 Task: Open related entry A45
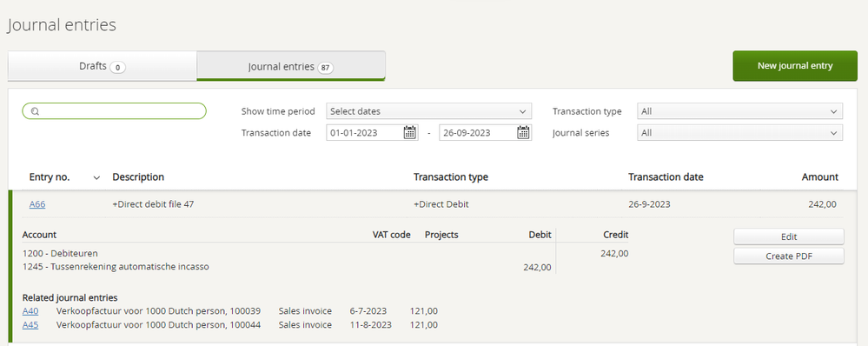pos(30,325)
